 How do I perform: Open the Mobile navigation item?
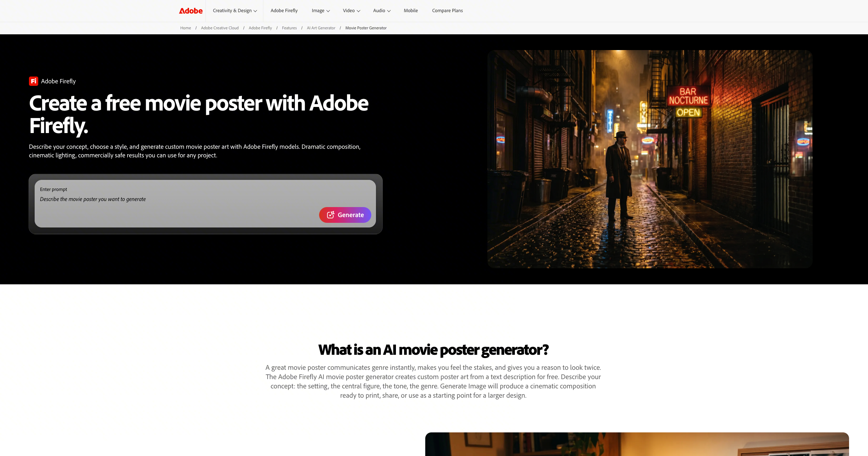(411, 11)
